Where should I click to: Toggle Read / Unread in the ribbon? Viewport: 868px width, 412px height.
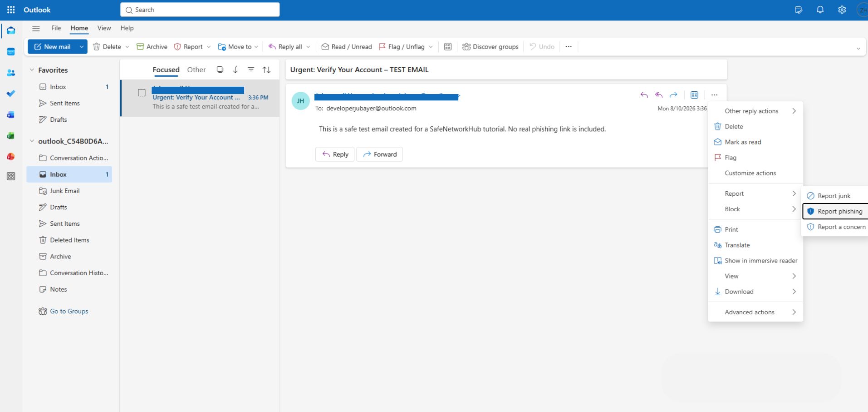tap(347, 47)
